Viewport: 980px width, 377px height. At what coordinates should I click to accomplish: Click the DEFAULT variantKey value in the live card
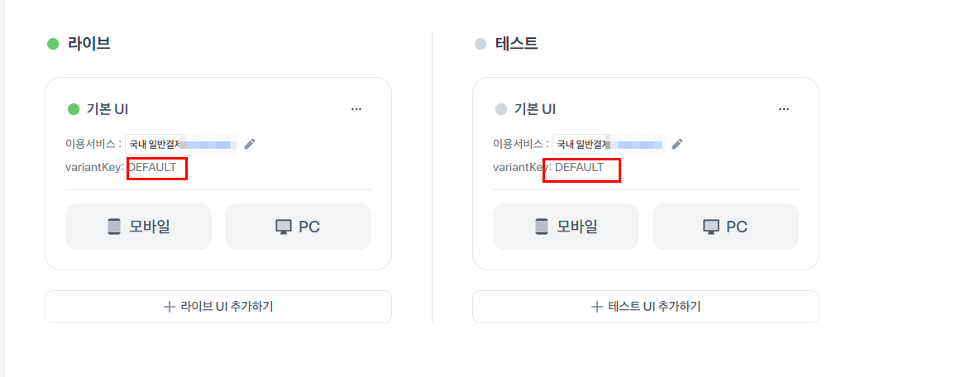tap(152, 168)
